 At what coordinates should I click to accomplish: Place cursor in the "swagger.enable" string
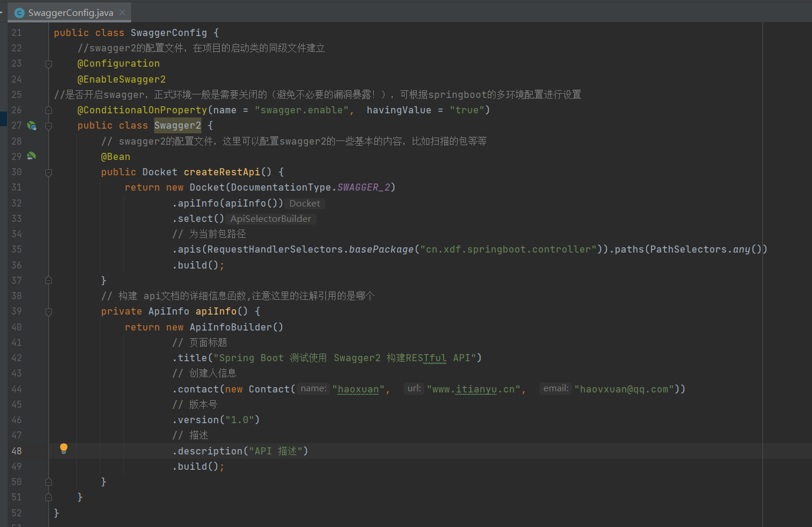[301, 110]
